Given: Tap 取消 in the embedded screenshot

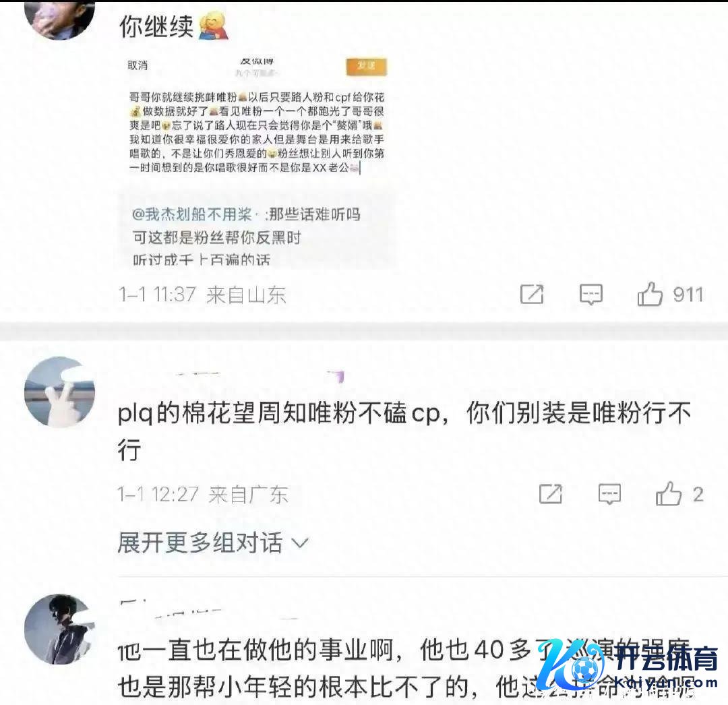Looking at the screenshot, I should pos(138,65).
